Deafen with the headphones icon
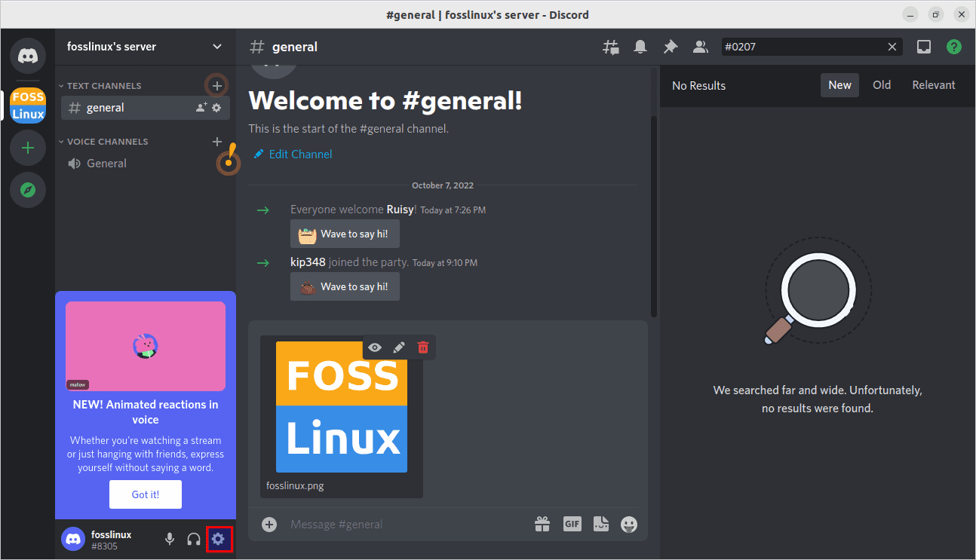This screenshot has height=560, width=976. tap(194, 539)
